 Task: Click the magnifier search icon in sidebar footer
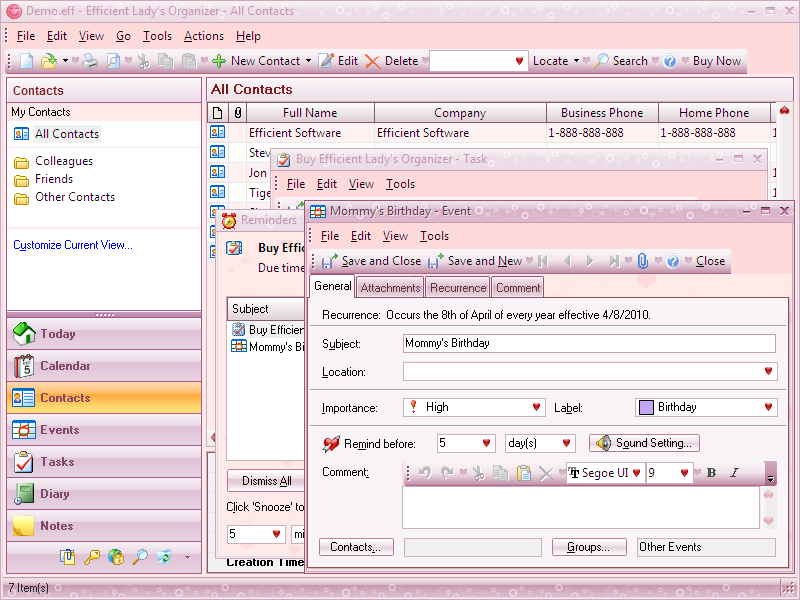coord(140,557)
